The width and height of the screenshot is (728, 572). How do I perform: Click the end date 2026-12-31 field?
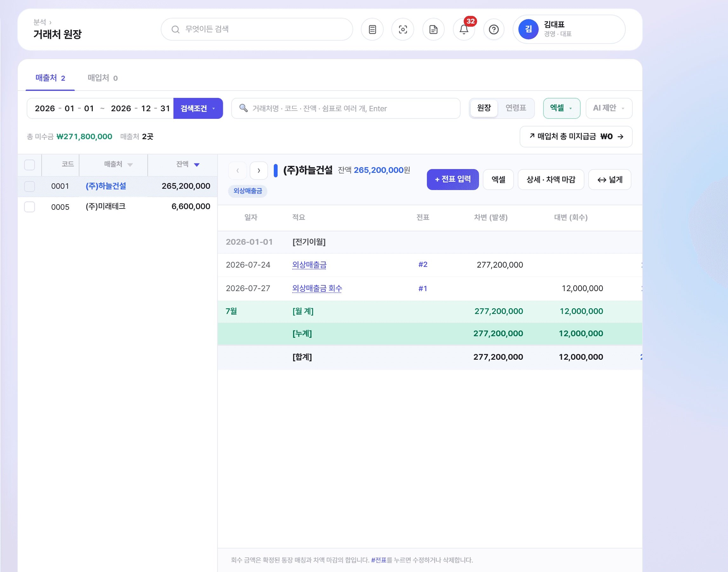[x=140, y=108]
